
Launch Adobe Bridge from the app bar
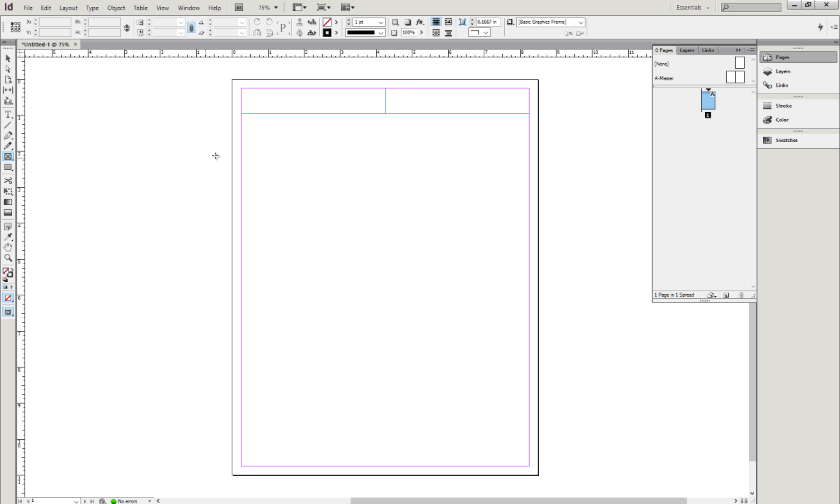pos(239,7)
